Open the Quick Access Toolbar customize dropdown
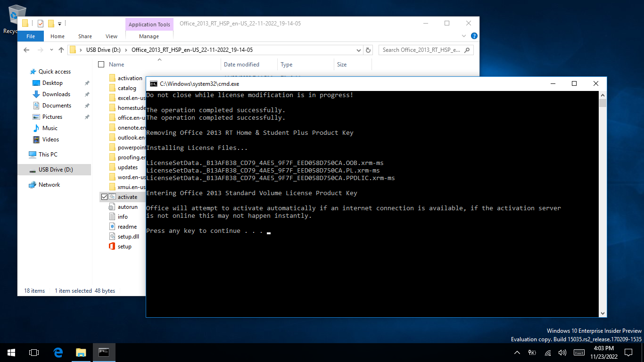Viewport: 644px width, 362px height. point(59,24)
